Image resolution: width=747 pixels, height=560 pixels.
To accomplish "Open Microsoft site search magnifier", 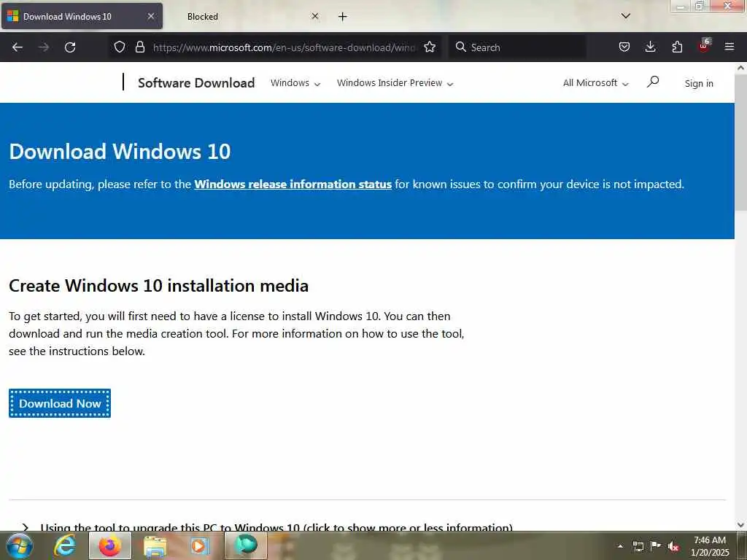I will 653,82.
